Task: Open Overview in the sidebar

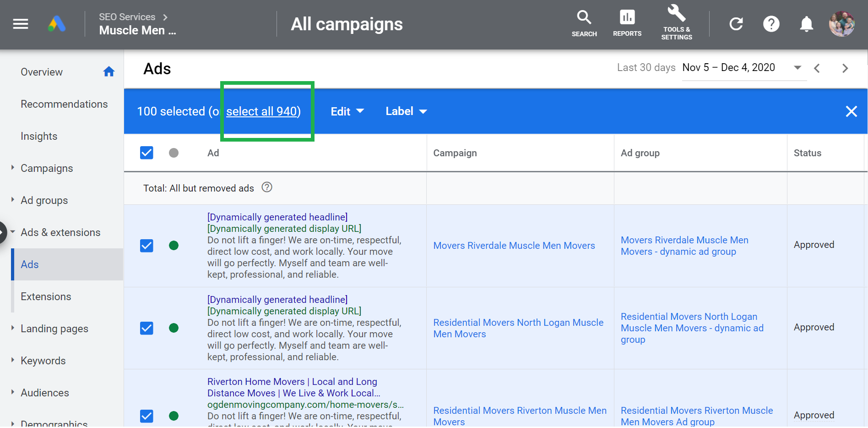Action: [x=42, y=72]
